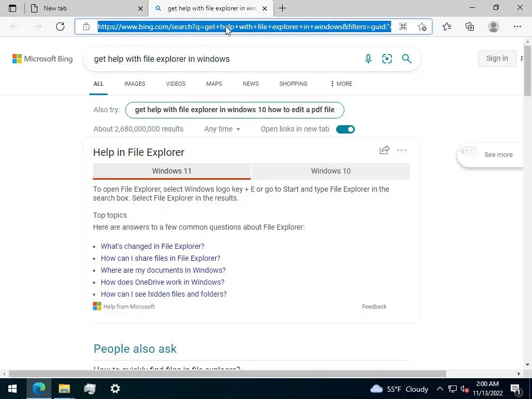This screenshot has width=532, height=399.
Task: Click the browser forward arrow
Action: tap(37, 26)
